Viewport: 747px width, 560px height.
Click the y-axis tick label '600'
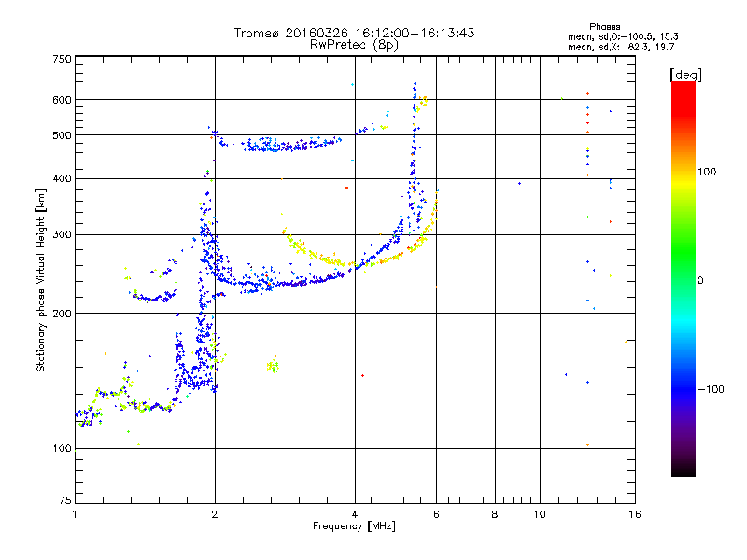62,100
